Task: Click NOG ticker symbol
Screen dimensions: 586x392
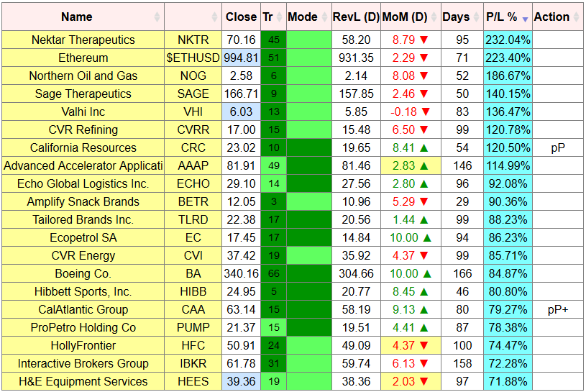Action: click(193, 76)
